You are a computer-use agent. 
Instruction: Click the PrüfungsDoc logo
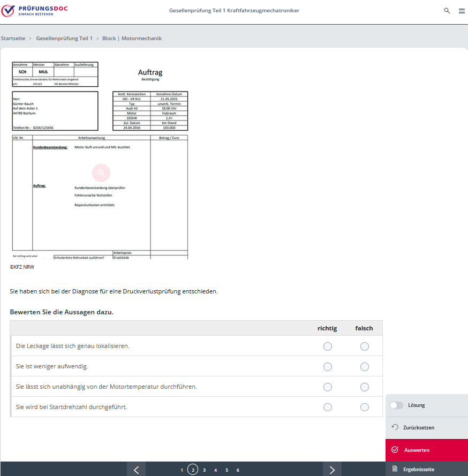click(35, 11)
